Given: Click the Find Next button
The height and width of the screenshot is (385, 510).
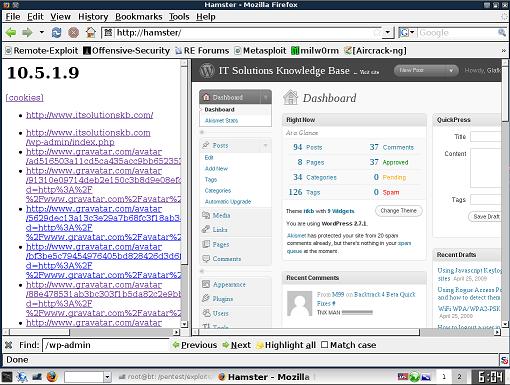Looking at the screenshot, I should (x=237, y=345).
